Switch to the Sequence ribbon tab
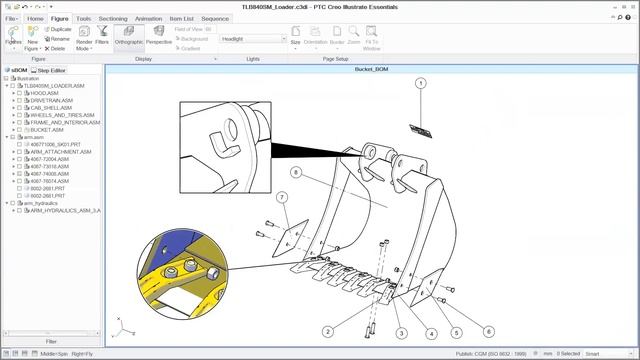 (215, 19)
